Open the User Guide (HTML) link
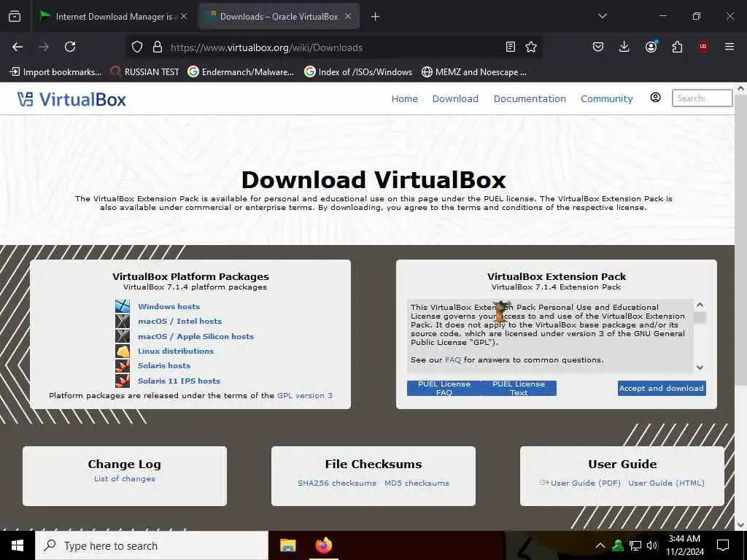The height and width of the screenshot is (560, 747). point(666,483)
